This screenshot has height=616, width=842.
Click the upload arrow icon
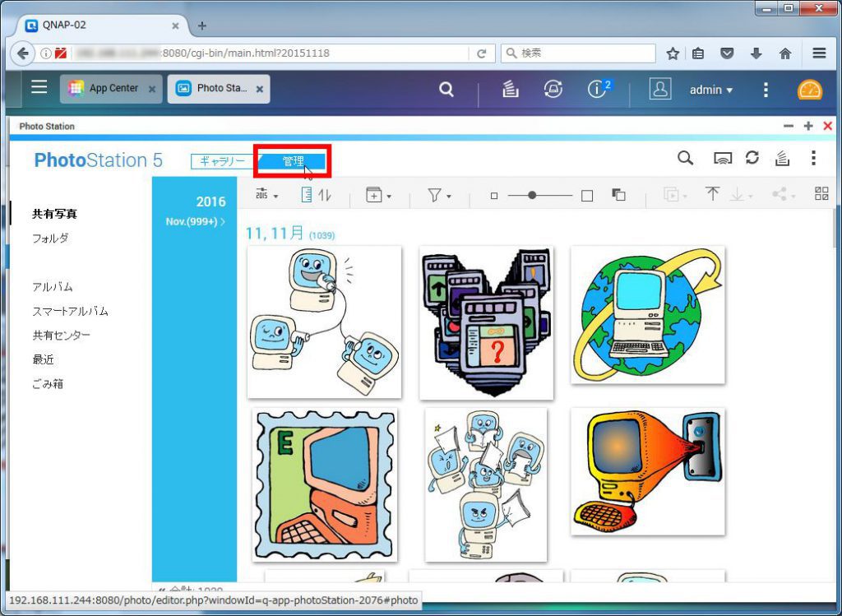pyautogui.click(x=713, y=194)
